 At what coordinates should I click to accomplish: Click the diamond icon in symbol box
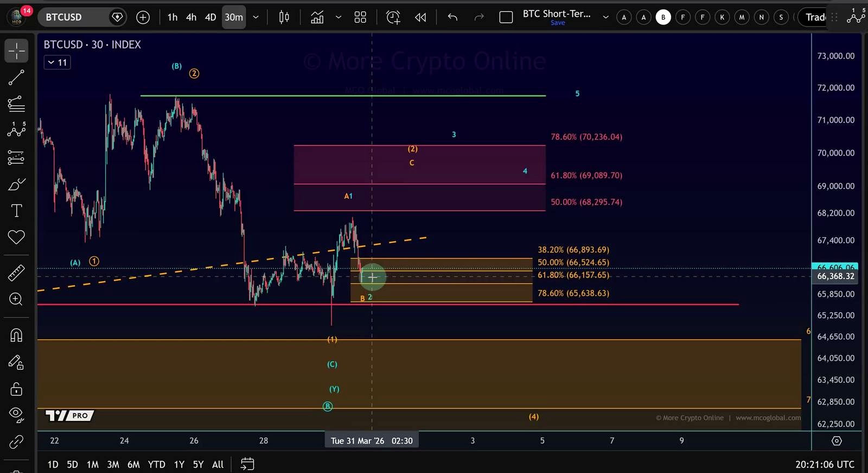pos(117,17)
